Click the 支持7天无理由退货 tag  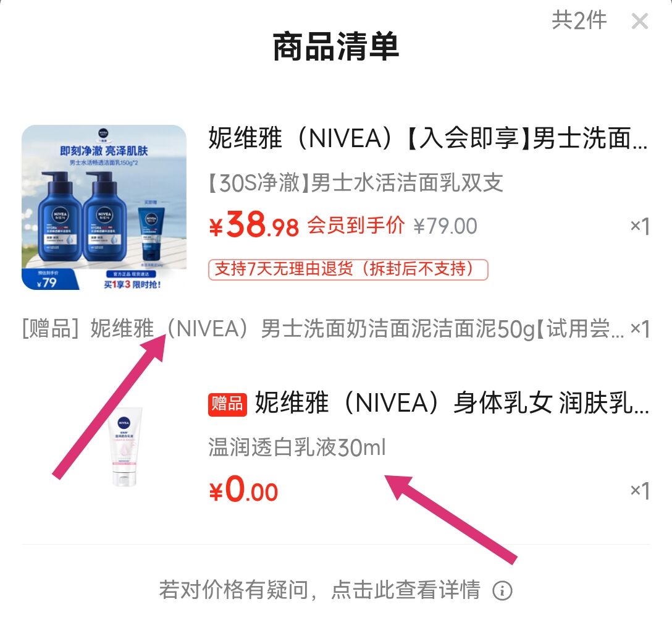click(348, 270)
